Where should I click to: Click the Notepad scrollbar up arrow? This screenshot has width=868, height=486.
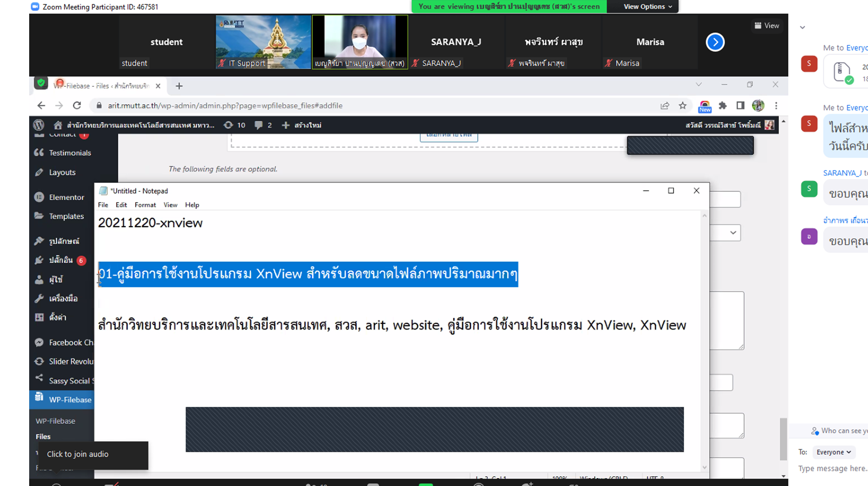point(704,216)
